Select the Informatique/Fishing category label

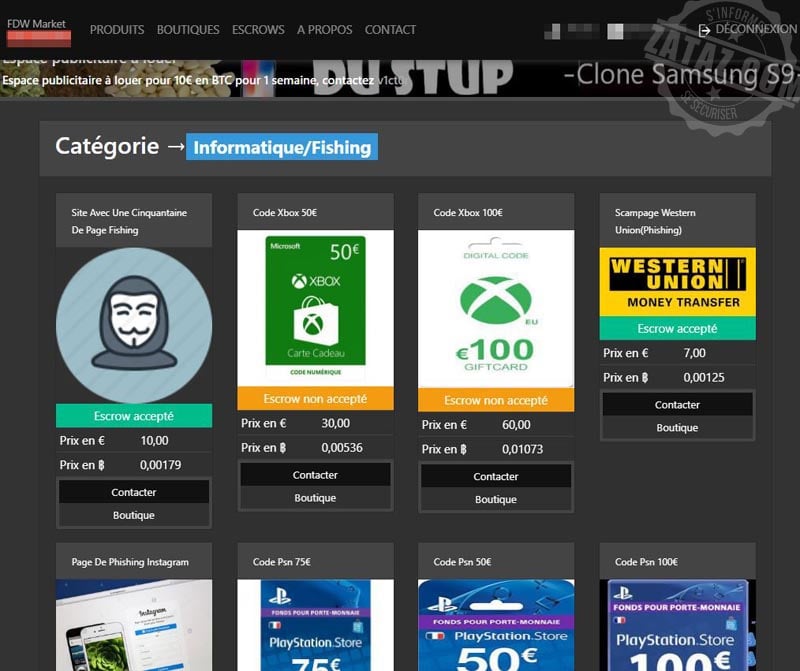[282, 147]
